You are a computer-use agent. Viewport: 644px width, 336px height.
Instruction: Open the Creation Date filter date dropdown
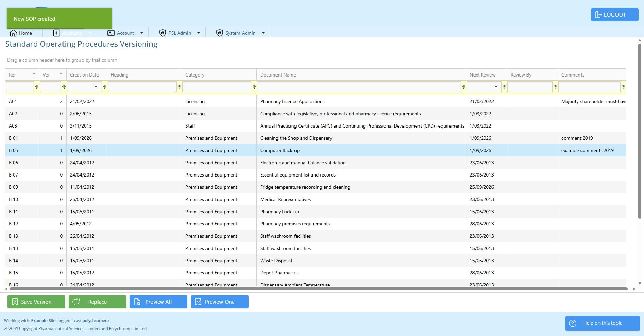pos(96,87)
